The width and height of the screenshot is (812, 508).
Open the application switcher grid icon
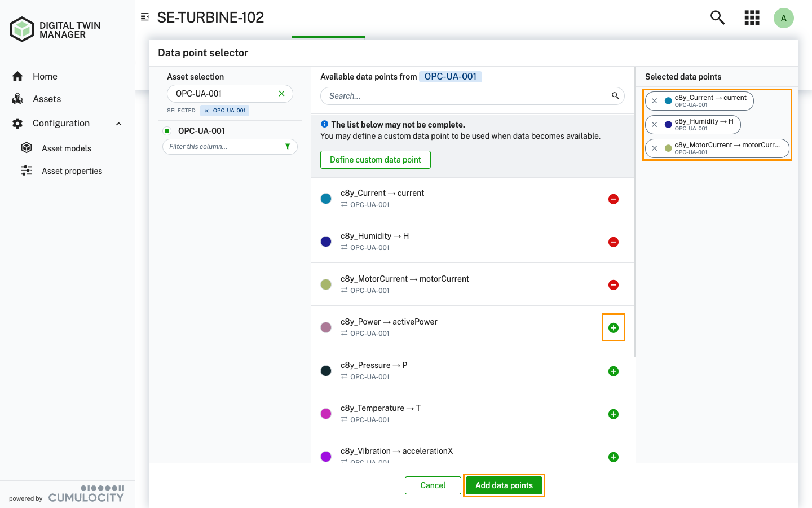pos(752,17)
